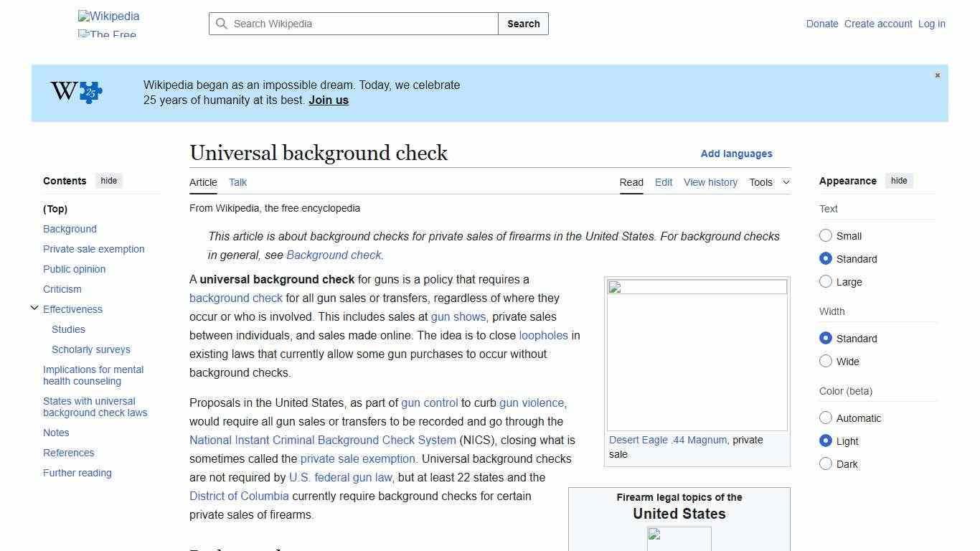Open the Desert Eagle .44 Magnum image thumbnail
The height and width of the screenshot is (551, 980).
click(696, 353)
